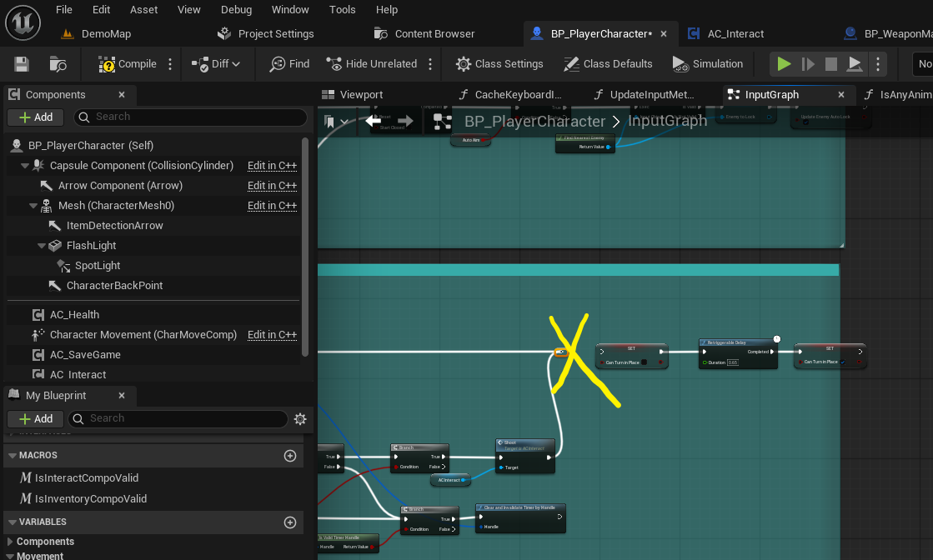This screenshot has height=560, width=933.
Task: Toggle Hide Unrelated nodes
Action: pyautogui.click(x=372, y=63)
